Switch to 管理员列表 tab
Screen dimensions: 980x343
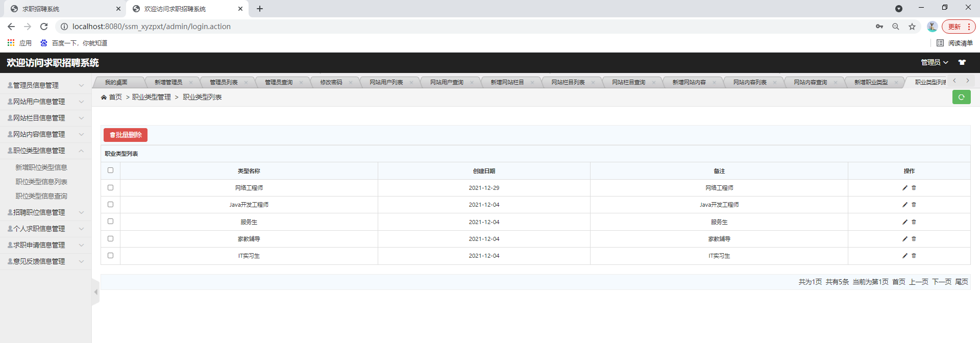point(224,82)
